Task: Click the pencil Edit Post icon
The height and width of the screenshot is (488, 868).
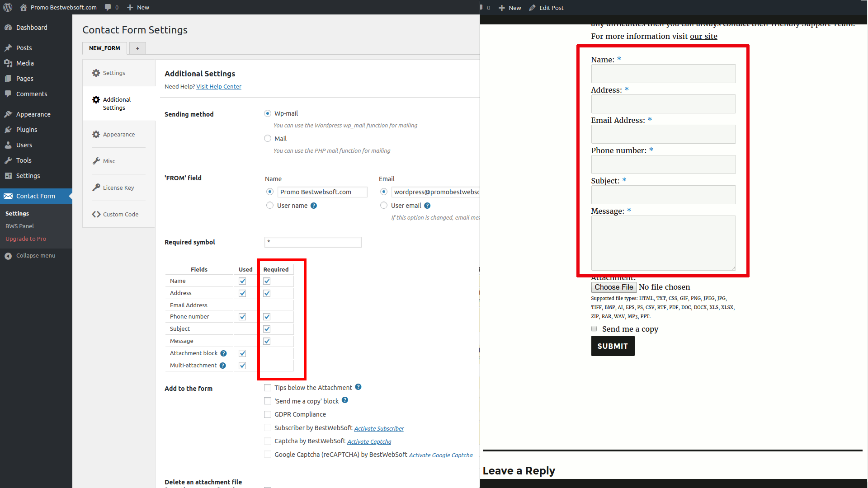Action: point(533,8)
